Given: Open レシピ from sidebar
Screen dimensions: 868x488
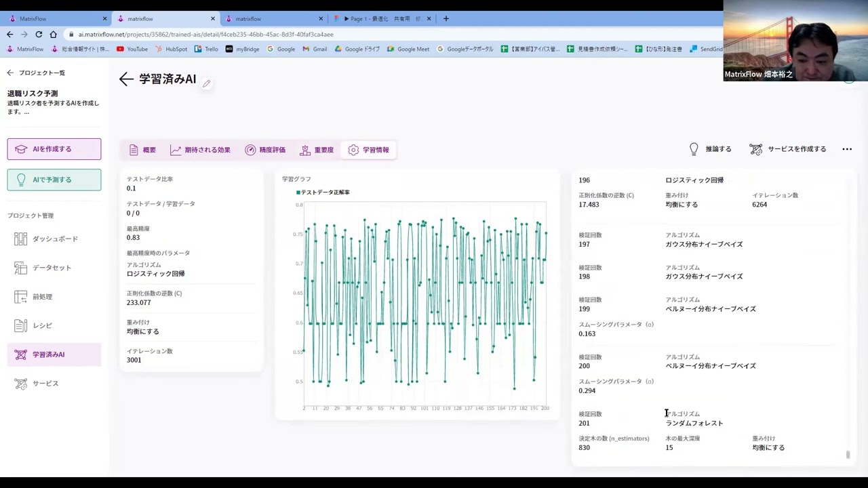Looking at the screenshot, I should (x=42, y=326).
